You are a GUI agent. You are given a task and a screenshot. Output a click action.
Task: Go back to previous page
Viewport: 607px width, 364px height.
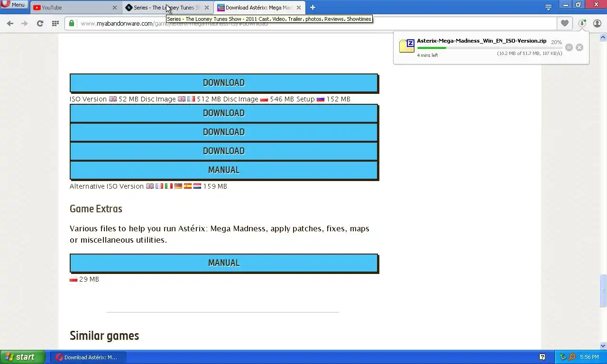[x=10, y=23]
